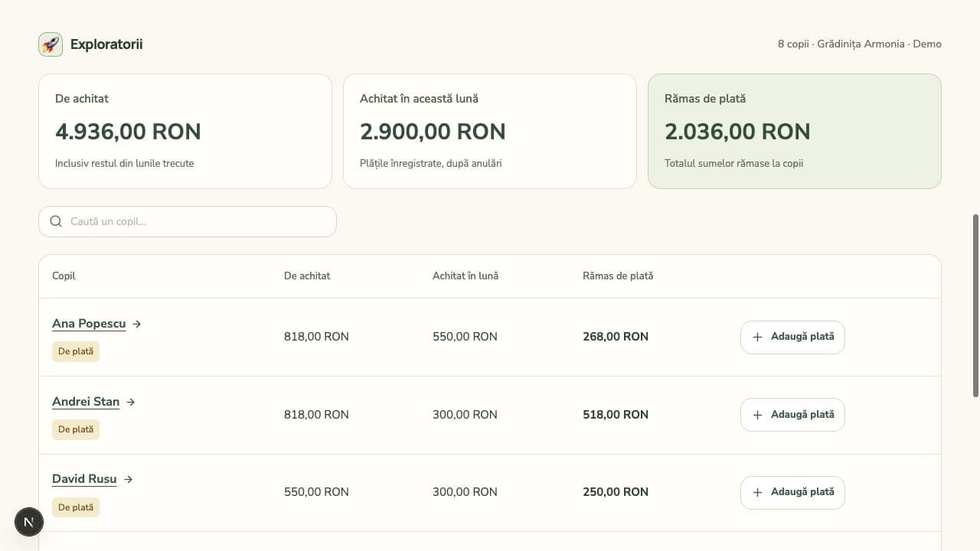Open Ana Popescu's profile link
The width and height of the screenshot is (980, 551).
point(89,324)
